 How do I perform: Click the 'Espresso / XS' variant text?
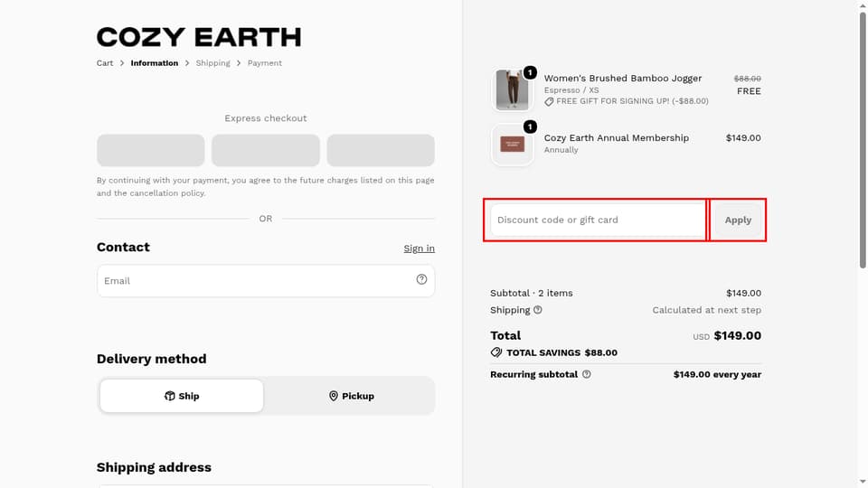click(x=571, y=90)
